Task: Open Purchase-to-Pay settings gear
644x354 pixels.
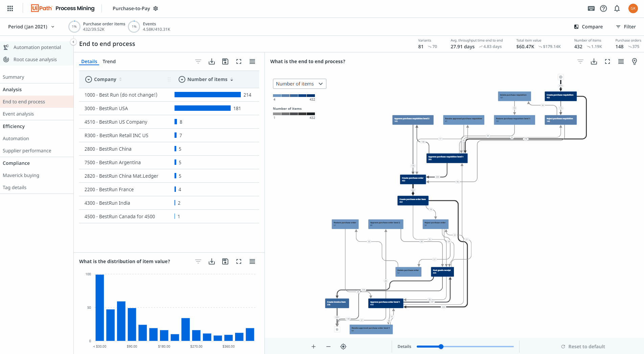Action: 156,8
